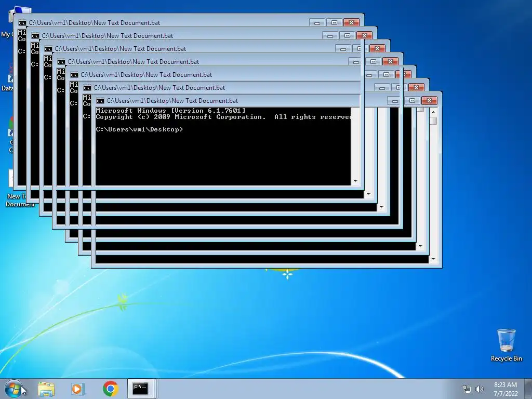
Task: Minimize the second cascaded cmd window
Action: 330,36
